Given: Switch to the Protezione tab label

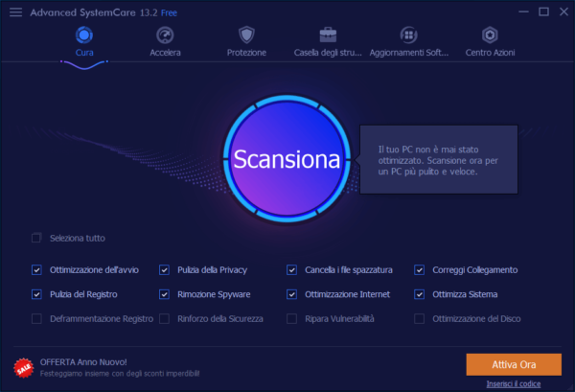Looking at the screenshot, I should click(246, 53).
